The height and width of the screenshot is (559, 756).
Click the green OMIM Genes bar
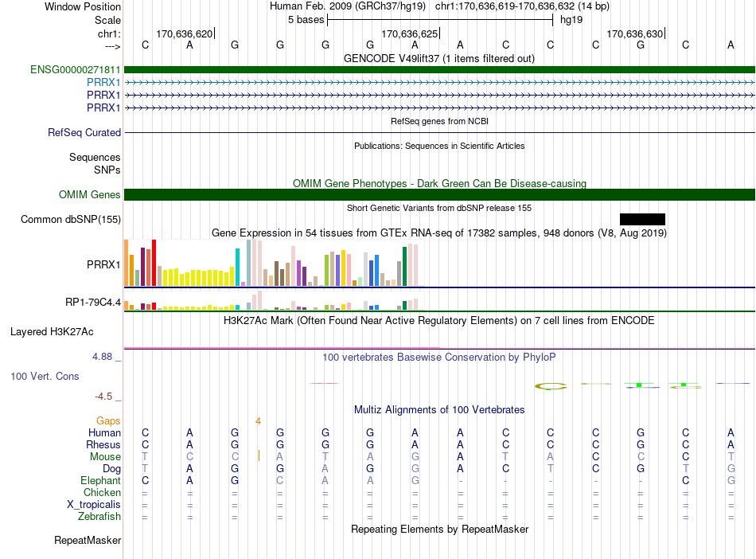pos(439,194)
